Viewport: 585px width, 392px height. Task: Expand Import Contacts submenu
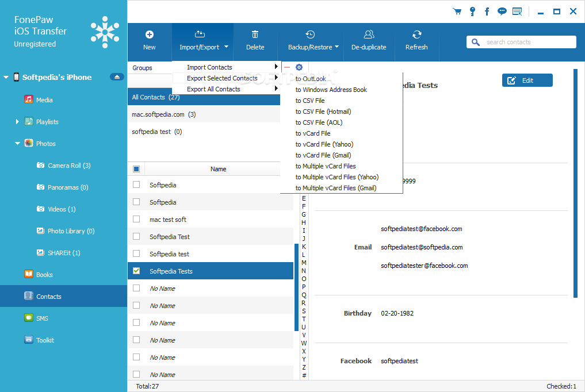tap(276, 67)
